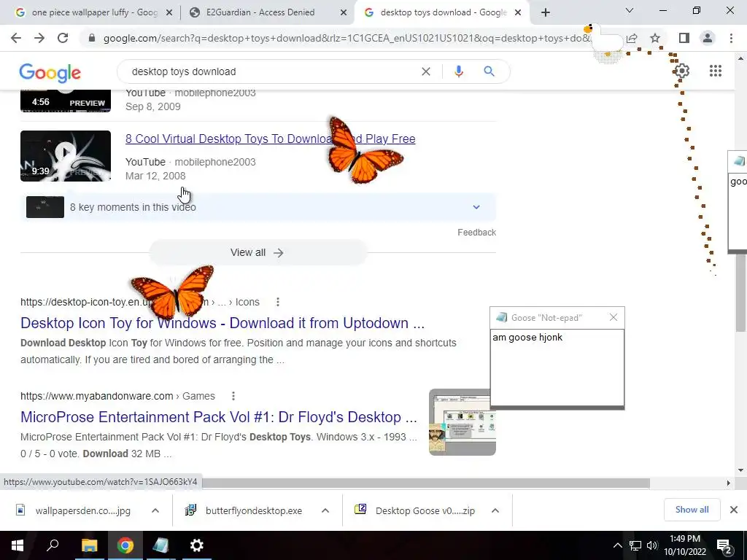Click View all videos button
This screenshot has height=560, width=747.
coord(258,252)
